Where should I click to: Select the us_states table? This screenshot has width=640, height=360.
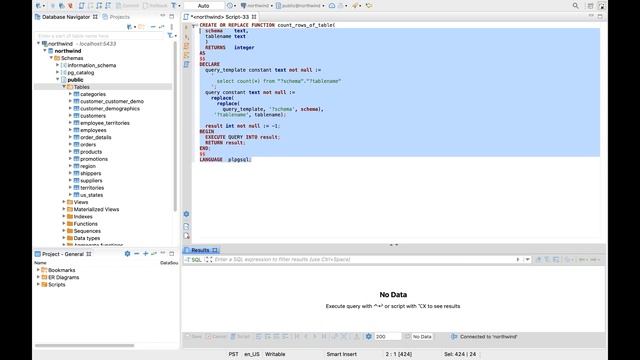(91, 195)
